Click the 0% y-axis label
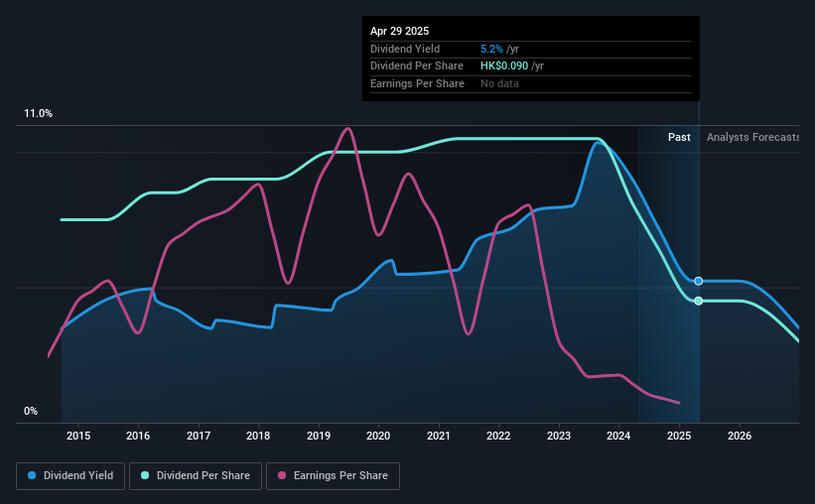 click(31, 412)
